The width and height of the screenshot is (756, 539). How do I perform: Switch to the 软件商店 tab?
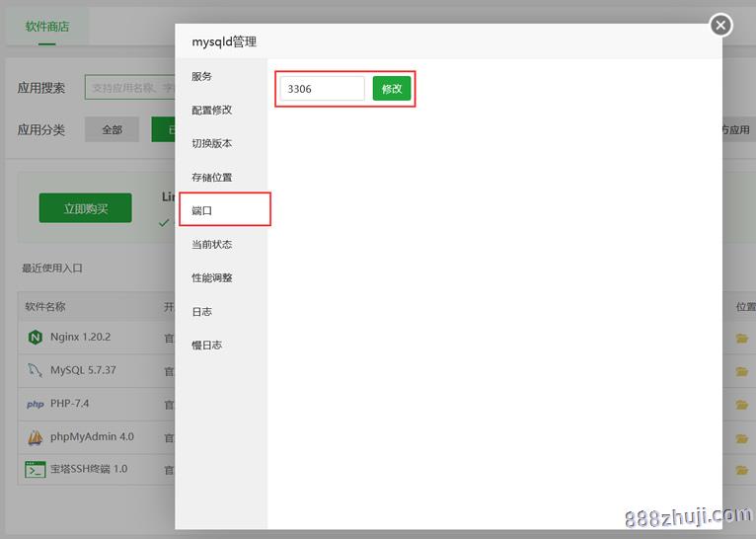[x=47, y=27]
